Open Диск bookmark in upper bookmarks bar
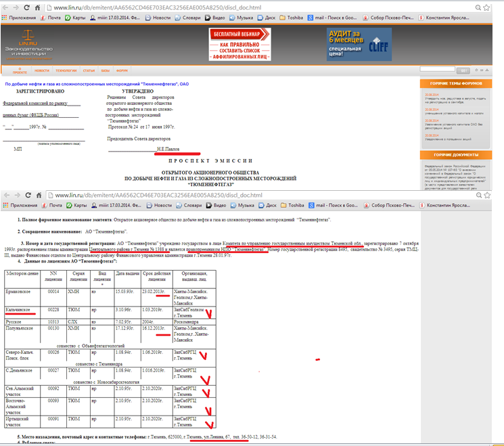Viewport: 504px width, 446px height. 267,18
